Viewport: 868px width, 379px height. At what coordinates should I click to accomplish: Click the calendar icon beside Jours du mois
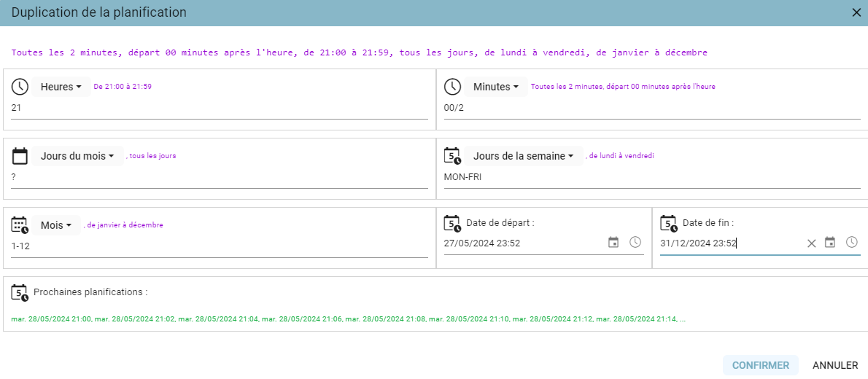point(20,156)
